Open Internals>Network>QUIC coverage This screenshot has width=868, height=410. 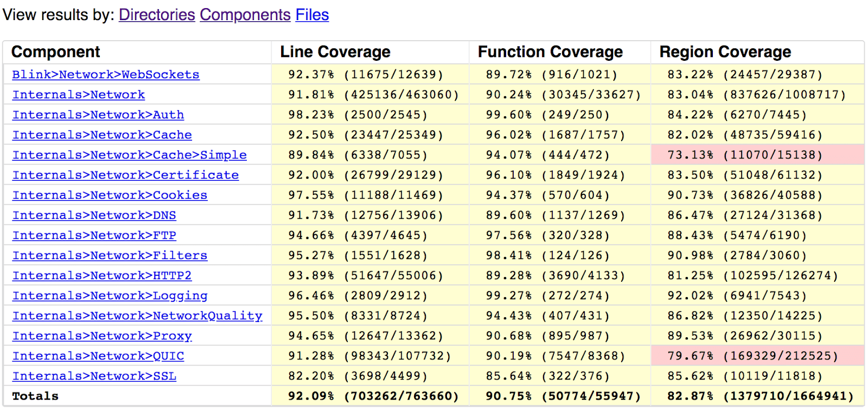coord(98,356)
